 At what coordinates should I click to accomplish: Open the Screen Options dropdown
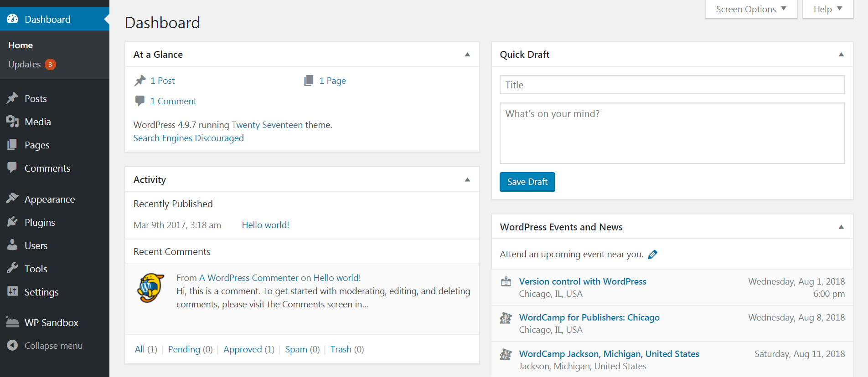(x=751, y=9)
